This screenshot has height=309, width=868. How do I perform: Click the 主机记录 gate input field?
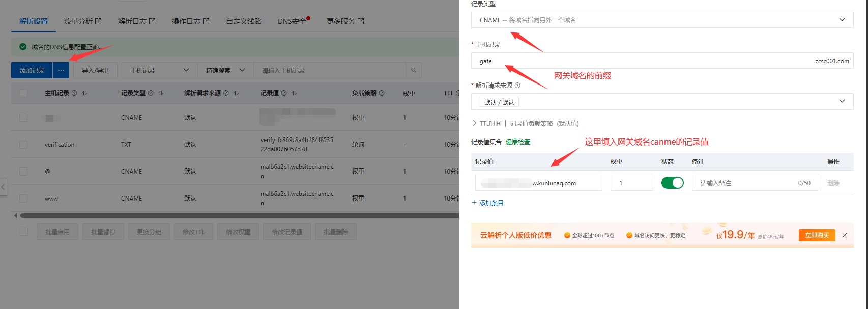[641, 61]
